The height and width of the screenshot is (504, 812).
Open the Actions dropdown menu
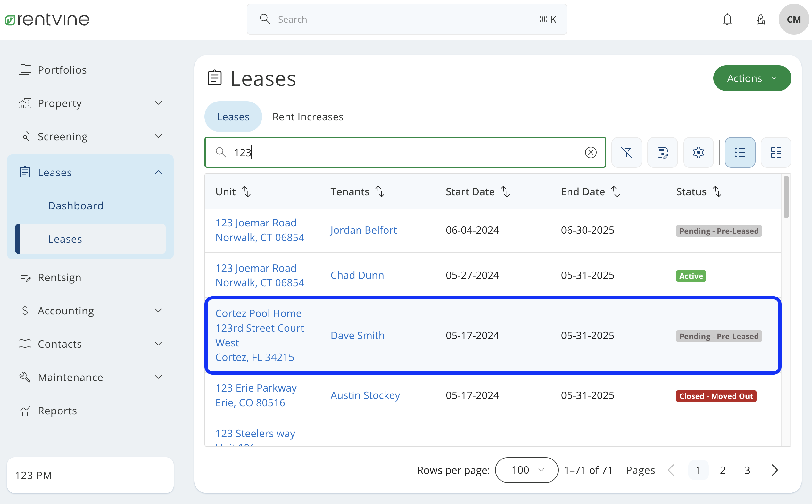click(751, 78)
